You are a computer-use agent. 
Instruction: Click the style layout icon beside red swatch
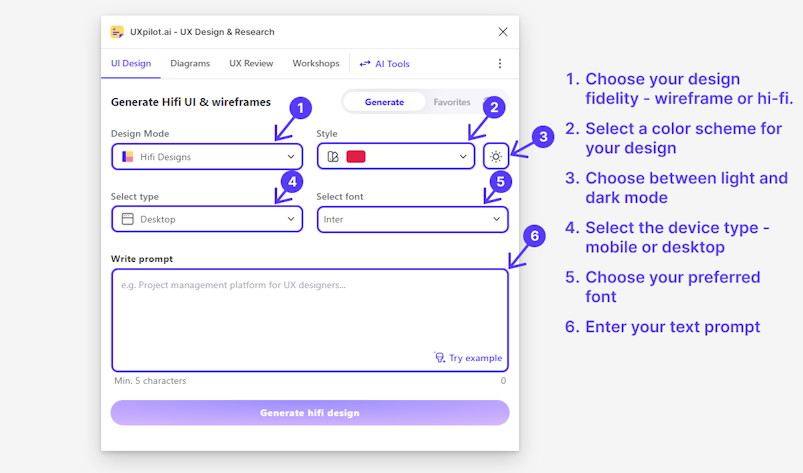[333, 157]
